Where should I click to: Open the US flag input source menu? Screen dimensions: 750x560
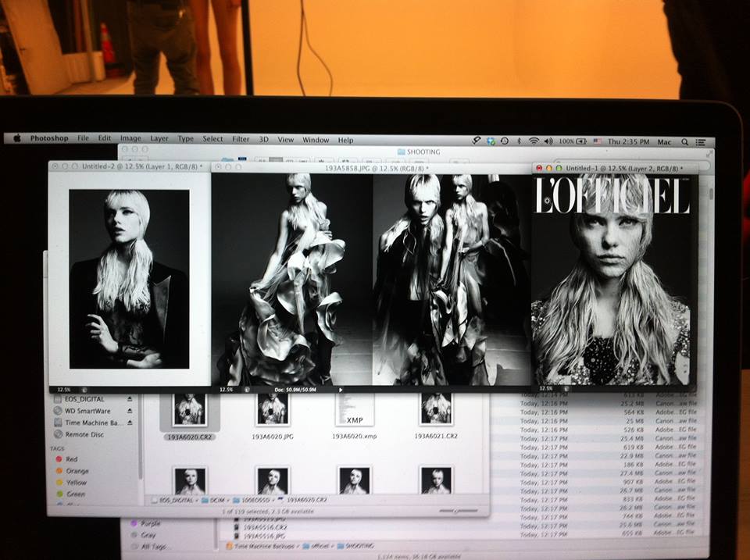coord(598,141)
